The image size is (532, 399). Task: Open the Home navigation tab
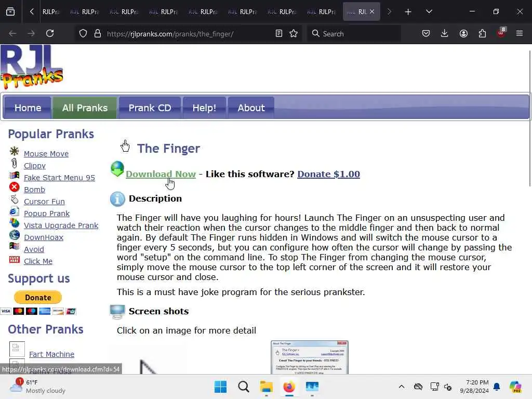[28, 108]
